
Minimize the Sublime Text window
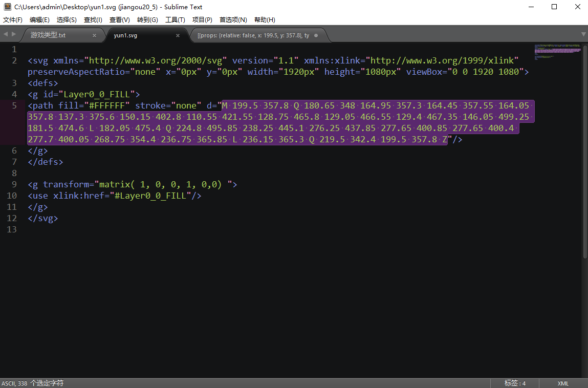(531, 7)
